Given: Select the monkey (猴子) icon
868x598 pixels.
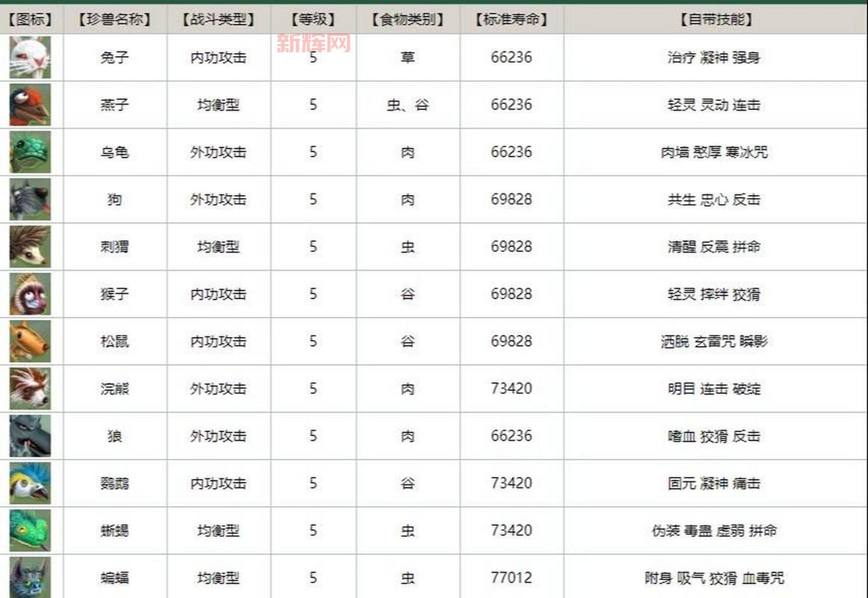Looking at the screenshot, I should pos(30,294).
